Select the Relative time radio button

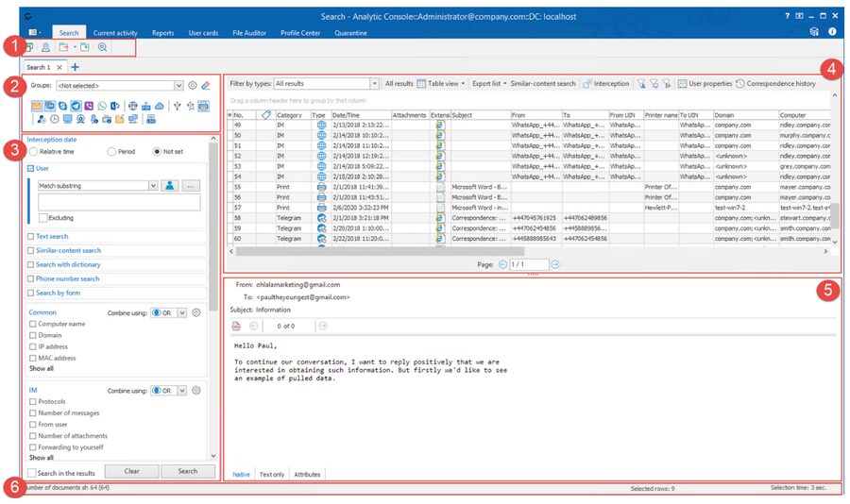[33, 151]
